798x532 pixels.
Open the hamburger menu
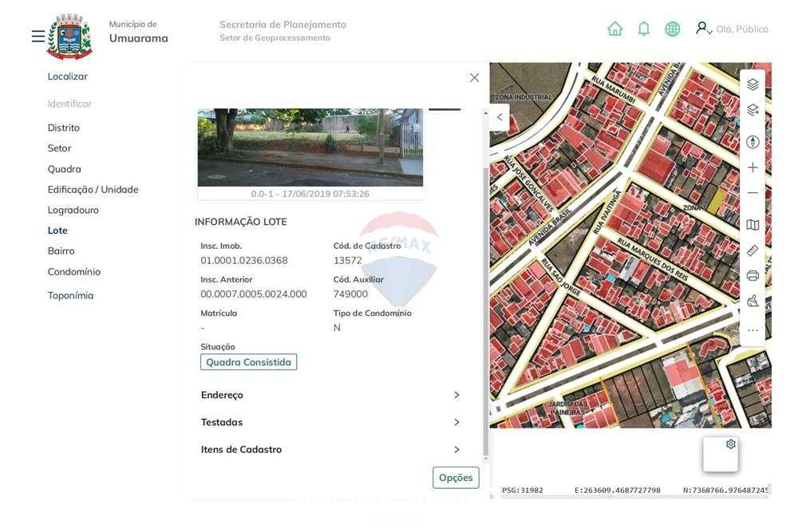coord(38,37)
